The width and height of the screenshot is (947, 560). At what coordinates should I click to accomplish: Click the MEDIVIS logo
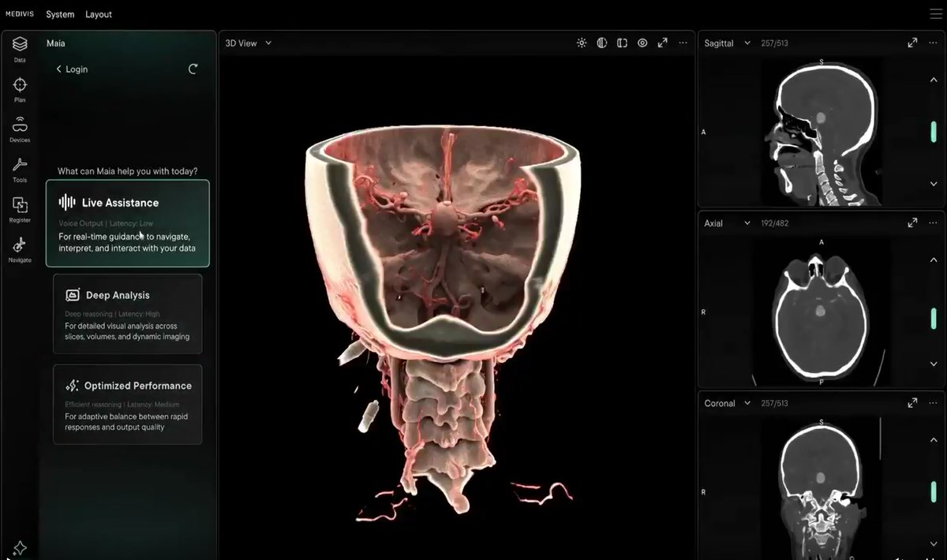[x=20, y=14]
